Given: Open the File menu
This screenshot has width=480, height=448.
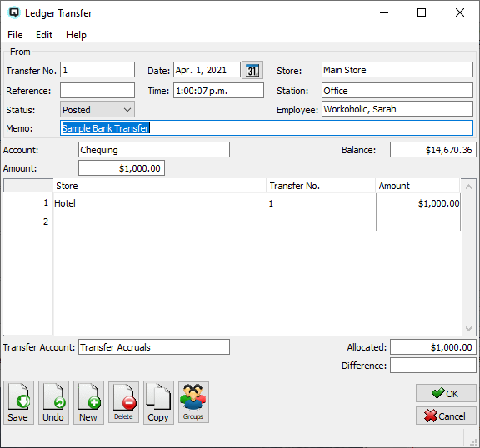Looking at the screenshot, I should pyautogui.click(x=15, y=35).
